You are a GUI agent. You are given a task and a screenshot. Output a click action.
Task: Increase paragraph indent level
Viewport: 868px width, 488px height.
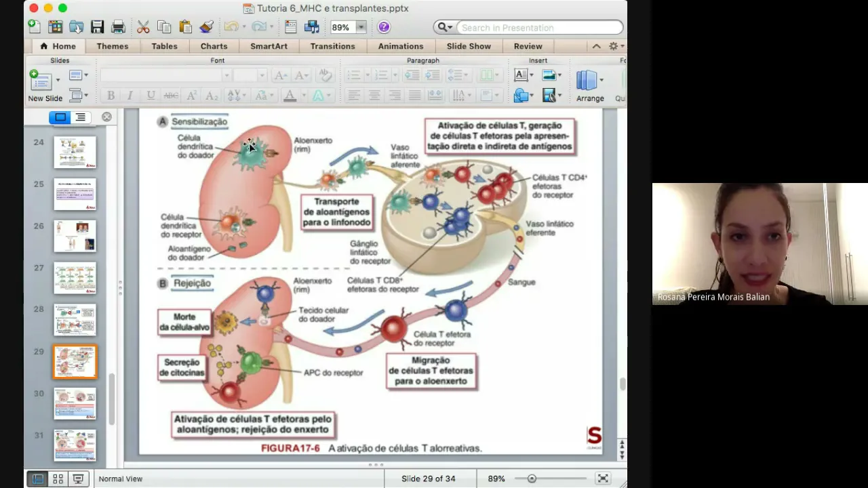(x=433, y=76)
